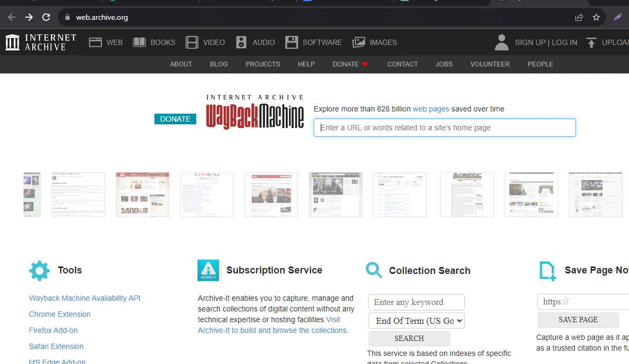The height and width of the screenshot is (364, 629).
Task: Open the Images picture icon
Action: 359,42
